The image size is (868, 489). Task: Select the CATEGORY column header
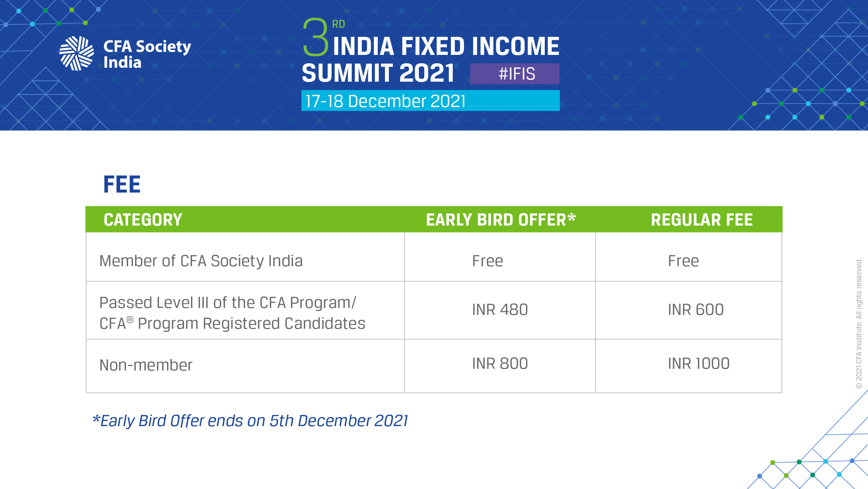click(x=143, y=220)
